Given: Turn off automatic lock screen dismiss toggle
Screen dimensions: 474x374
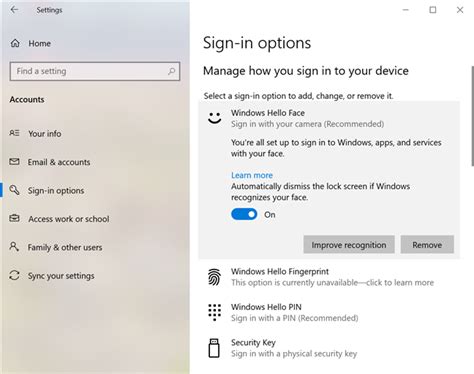Looking at the screenshot, I should [244, 214].
